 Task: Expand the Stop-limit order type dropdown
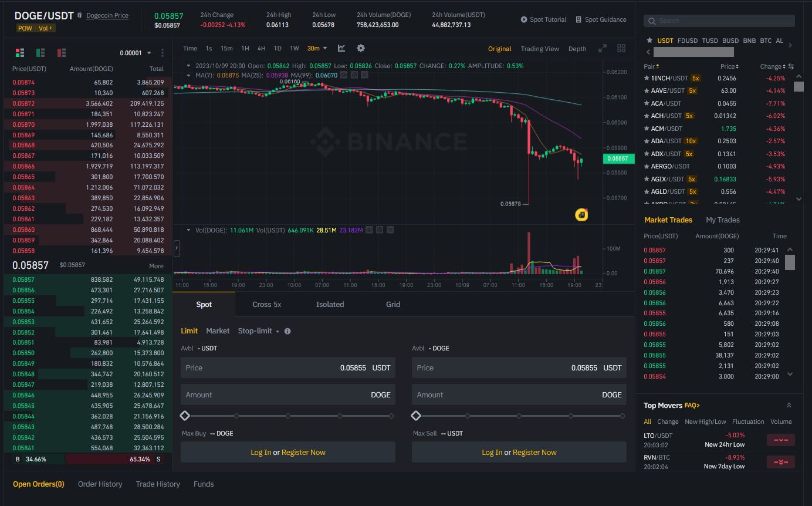(278, 332)
